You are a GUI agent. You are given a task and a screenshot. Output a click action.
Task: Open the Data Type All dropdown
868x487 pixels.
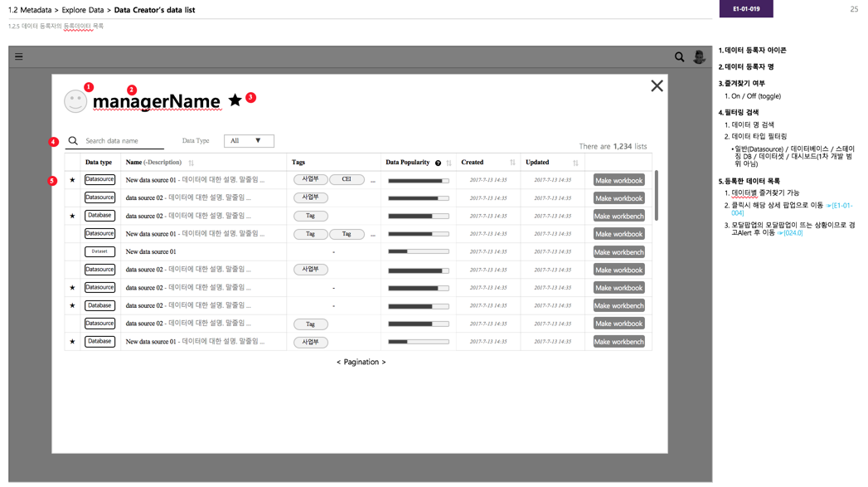pos(249,141)
